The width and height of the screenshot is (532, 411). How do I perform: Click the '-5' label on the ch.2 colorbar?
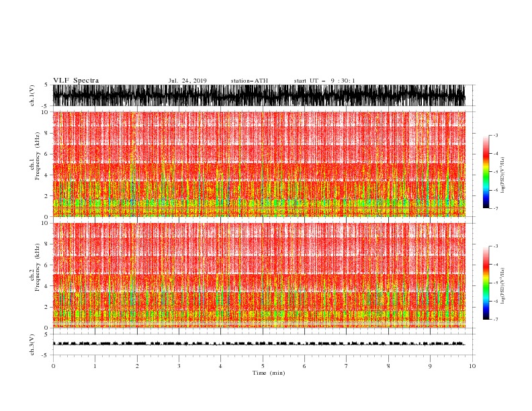tap(495, 283)
